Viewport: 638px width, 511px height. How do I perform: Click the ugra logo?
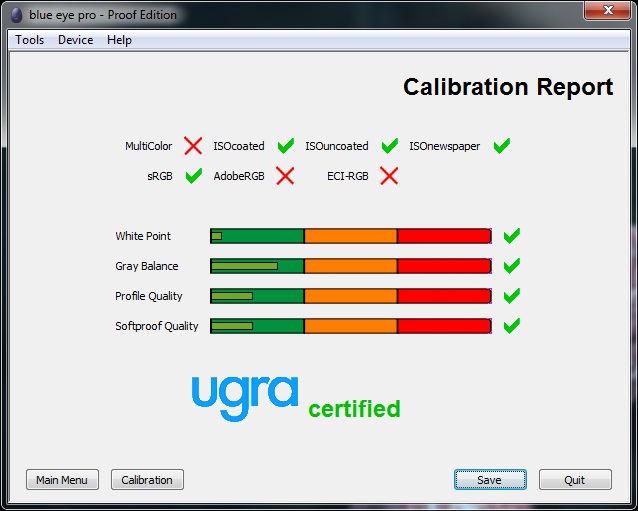click(x=245, y=398)
